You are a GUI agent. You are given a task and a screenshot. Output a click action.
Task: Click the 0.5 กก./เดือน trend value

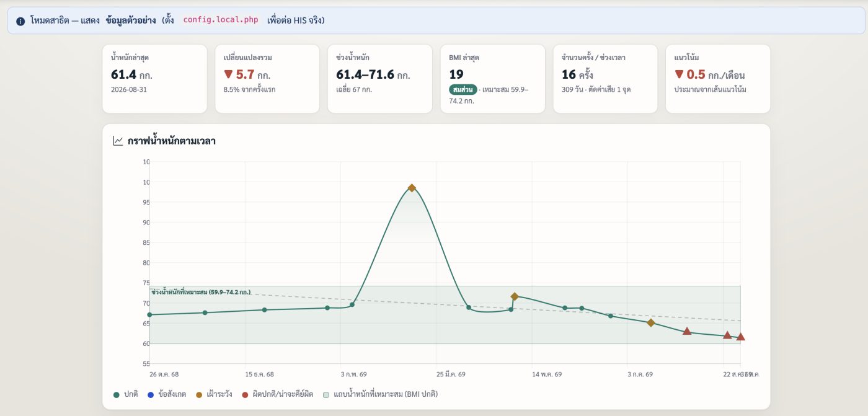pos(715,75)
